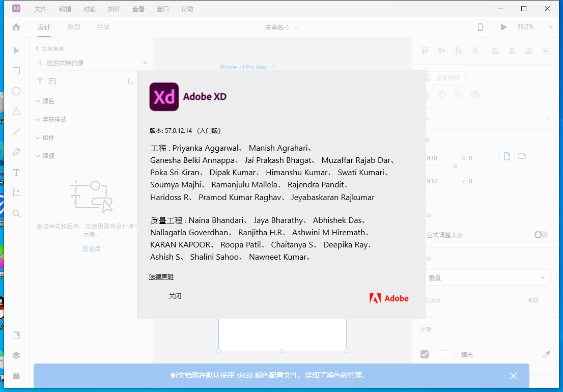The image size is (563, 392).
Task: Select the Text tool
Action: click(16, 172)
